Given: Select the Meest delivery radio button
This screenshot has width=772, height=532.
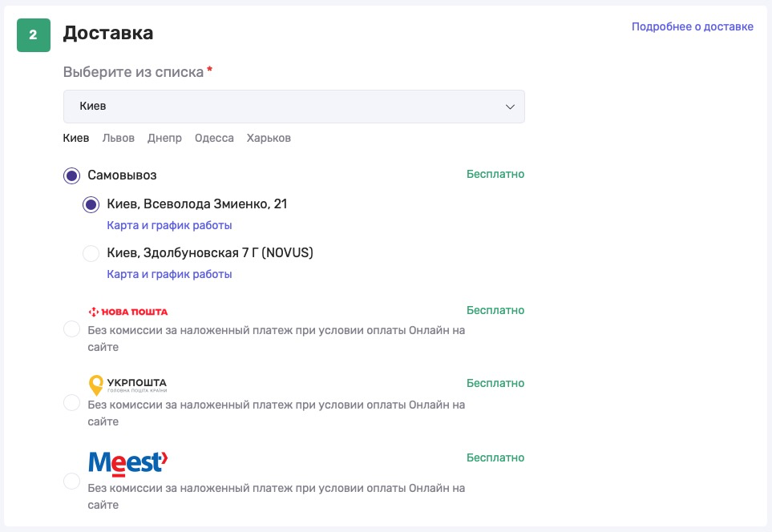Looking at the screenshot, I should 71,480.
